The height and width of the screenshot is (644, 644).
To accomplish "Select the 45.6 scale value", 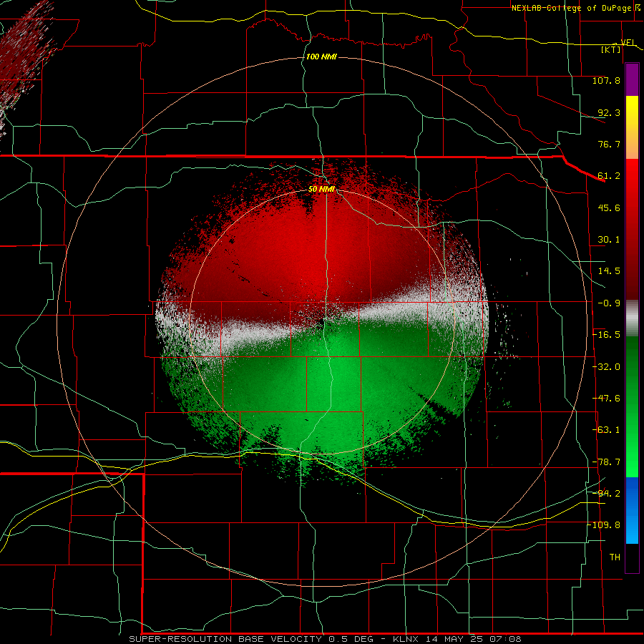I will tap(609, 208).
